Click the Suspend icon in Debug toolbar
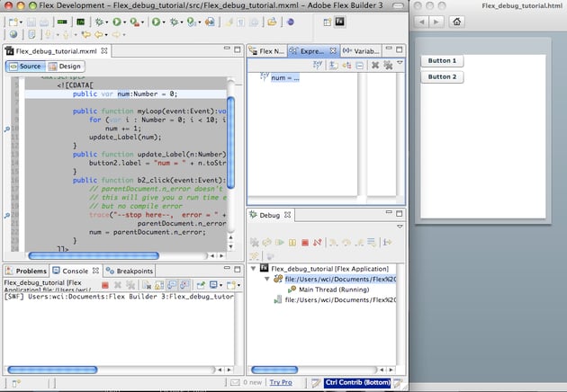Viewport: 567px width, 392px height. [292, 242]
